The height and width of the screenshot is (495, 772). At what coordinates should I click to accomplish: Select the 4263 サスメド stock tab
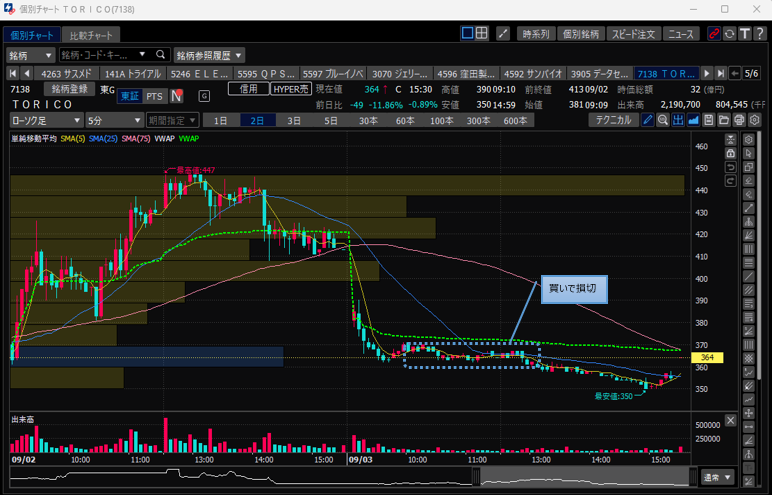(x=61, y=73)
